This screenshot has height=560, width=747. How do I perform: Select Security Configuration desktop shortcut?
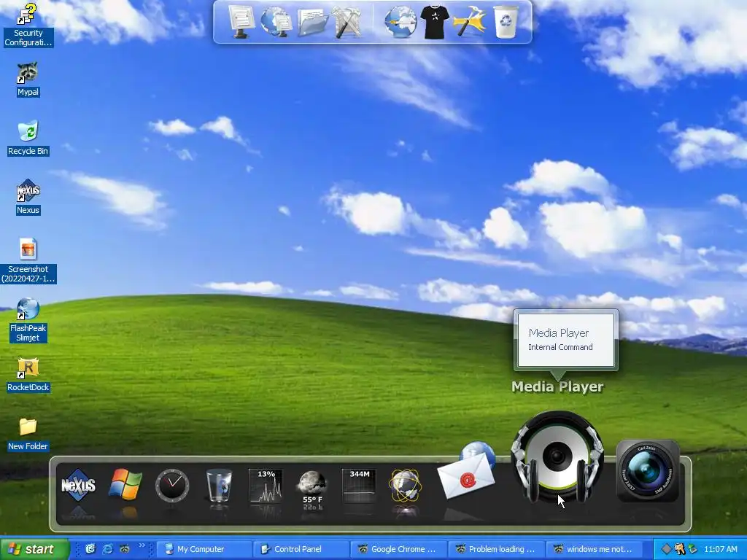[x=28, y=25]
